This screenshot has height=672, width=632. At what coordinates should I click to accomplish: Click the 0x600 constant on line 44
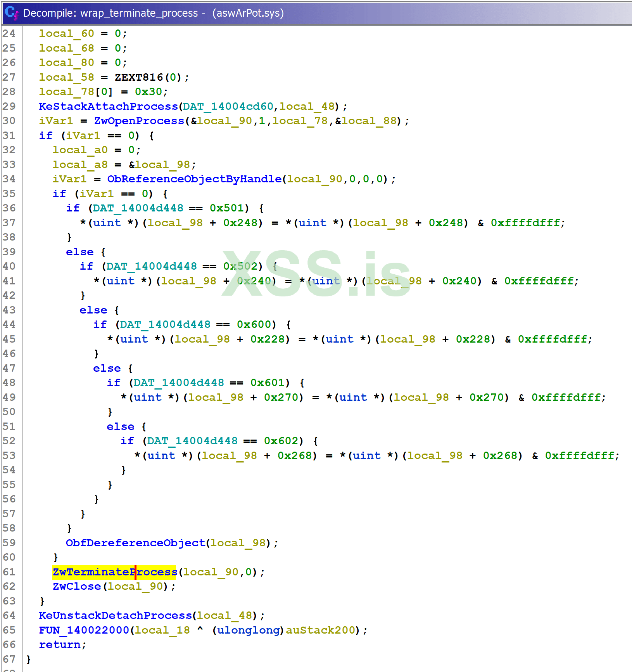tap(254, 325)
